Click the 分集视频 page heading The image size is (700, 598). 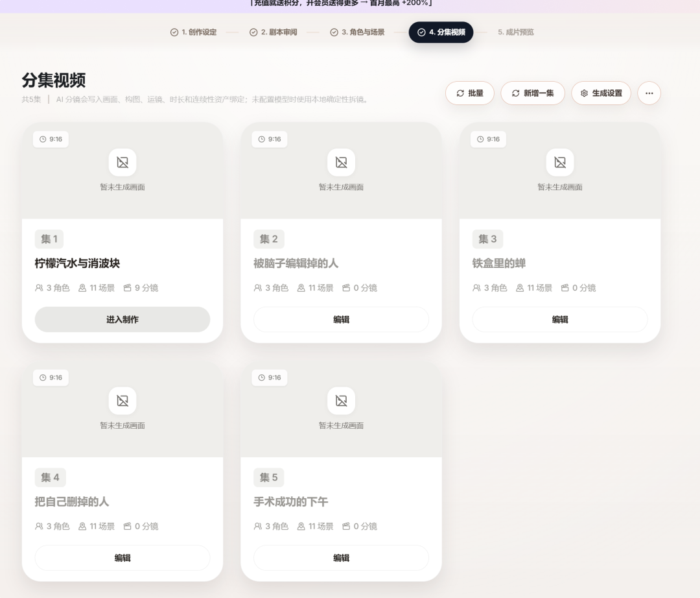54,80
